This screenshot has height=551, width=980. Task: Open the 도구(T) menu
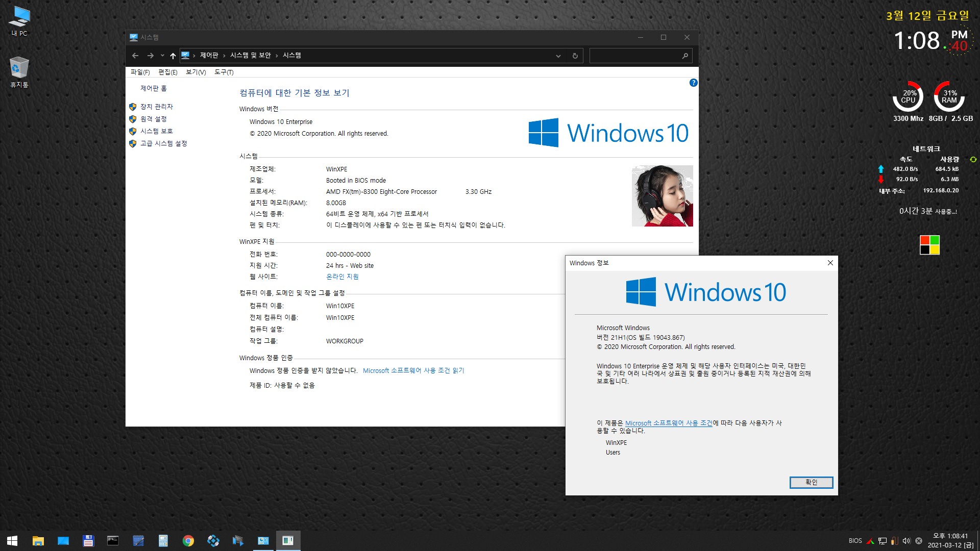pyautogui.click(x=224, y=72)
